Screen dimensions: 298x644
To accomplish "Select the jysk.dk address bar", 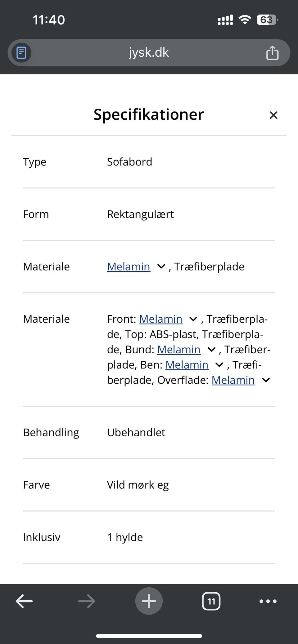I will 149,53.
